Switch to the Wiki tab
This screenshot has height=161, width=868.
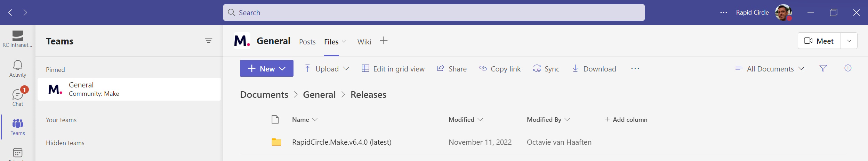[364, 42]
